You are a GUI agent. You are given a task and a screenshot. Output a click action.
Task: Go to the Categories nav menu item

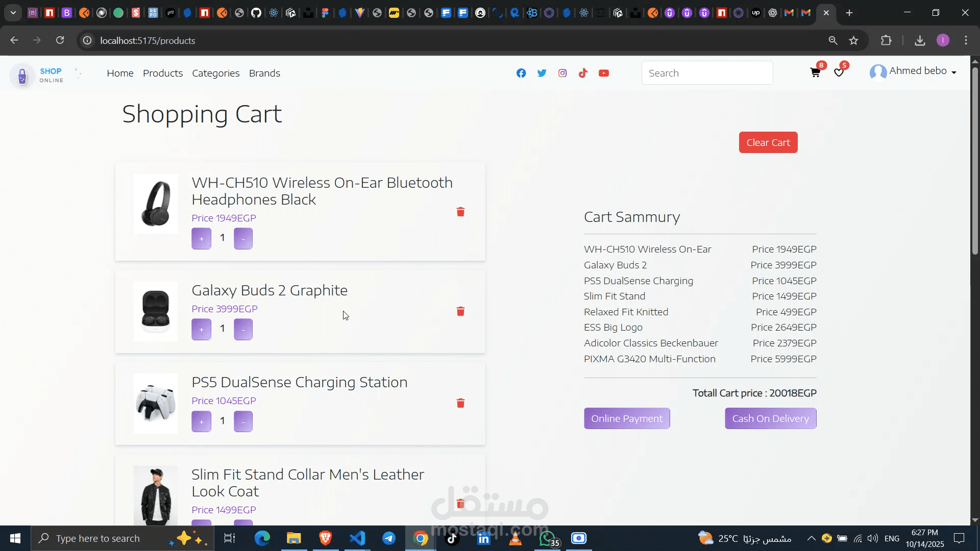[x=215, y=73]
